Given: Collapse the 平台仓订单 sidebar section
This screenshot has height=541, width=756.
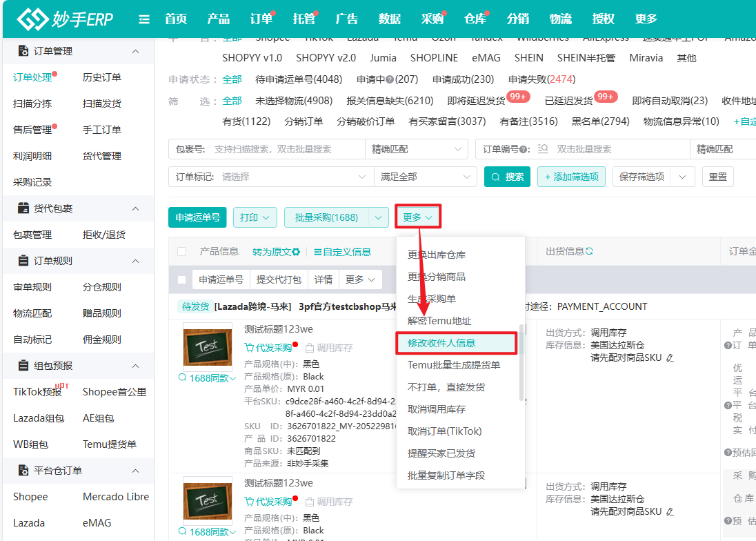Looking at the screenshot, I should 135,471.
